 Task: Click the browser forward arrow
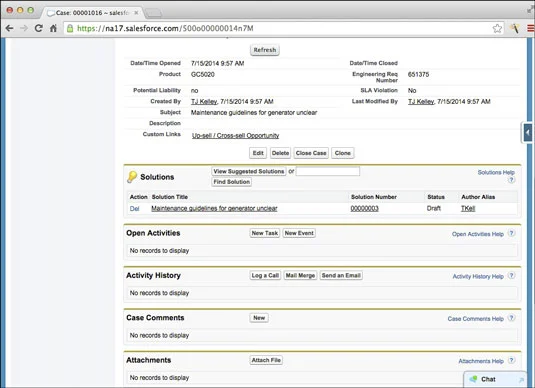point(24,28)
